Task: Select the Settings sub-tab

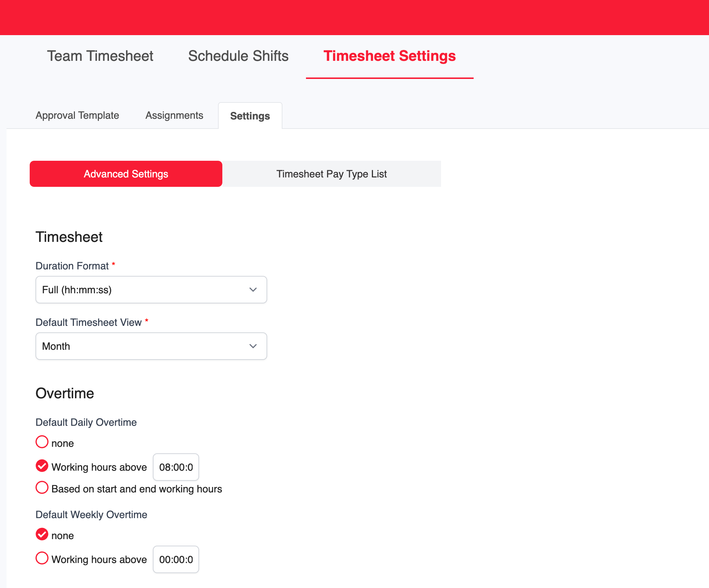Action: click(250, 116)
